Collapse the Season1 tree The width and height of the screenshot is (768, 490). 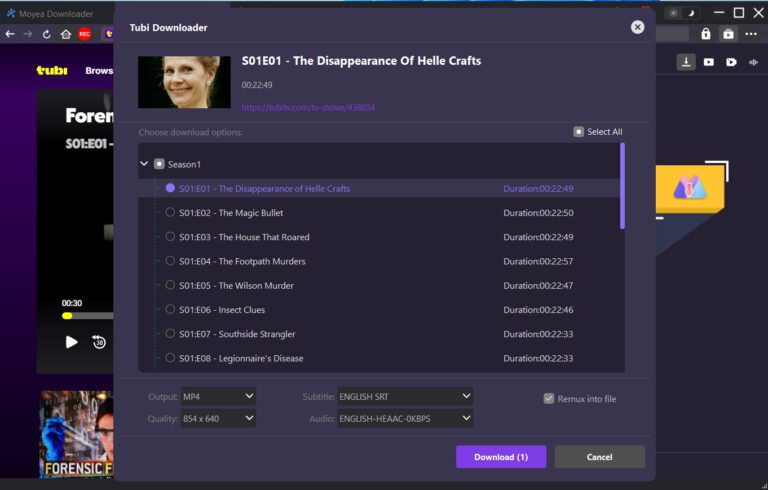144,164
